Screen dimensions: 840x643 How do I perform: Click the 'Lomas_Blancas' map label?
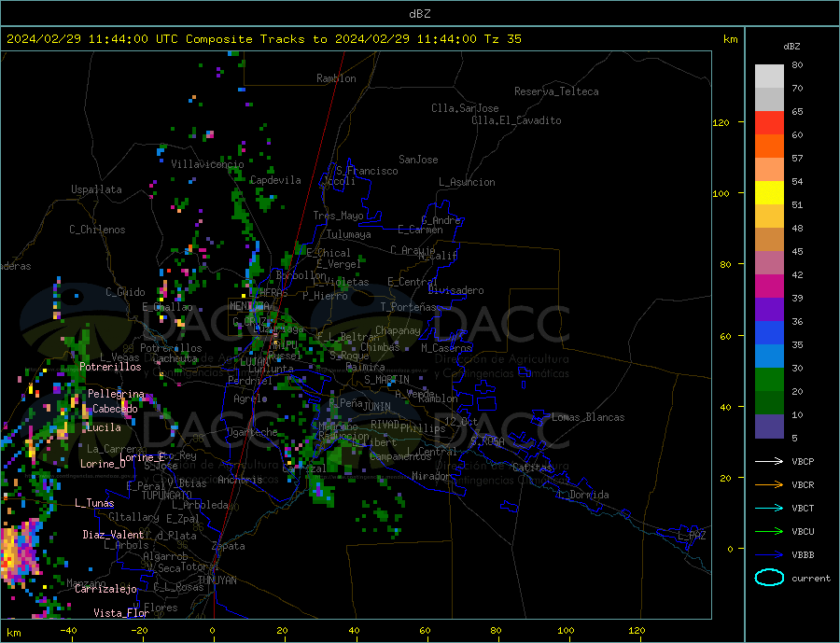pos(588,417)
